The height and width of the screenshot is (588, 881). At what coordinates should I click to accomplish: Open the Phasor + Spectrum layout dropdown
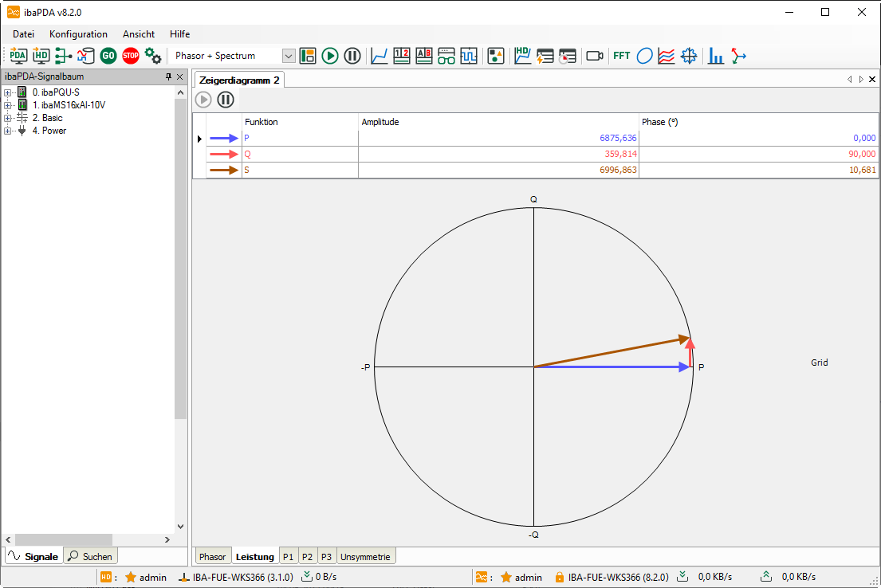289,56
